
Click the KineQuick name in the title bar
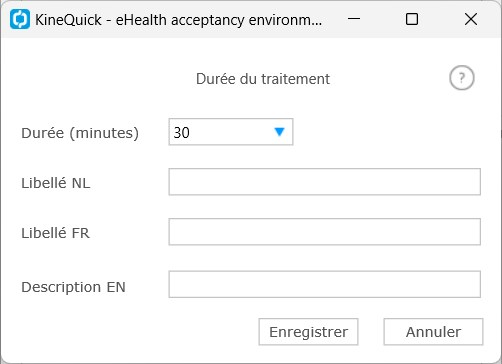68,20
